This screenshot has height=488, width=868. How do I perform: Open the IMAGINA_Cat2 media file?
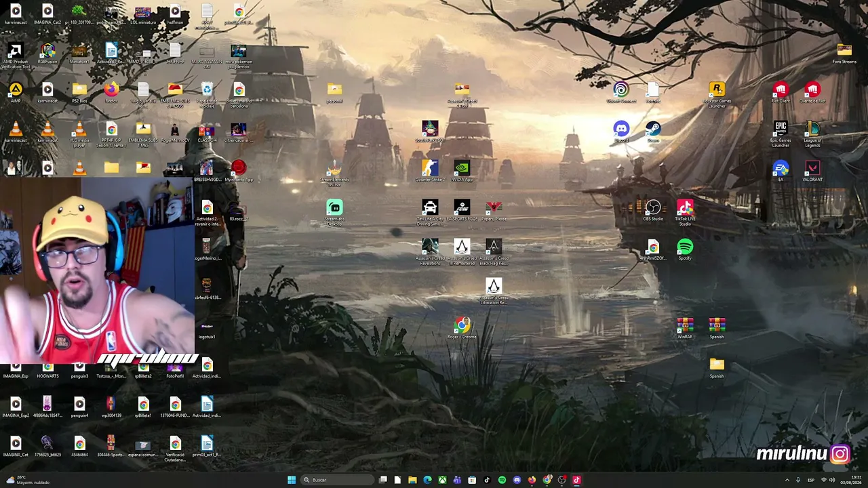(x=47, y=14)
